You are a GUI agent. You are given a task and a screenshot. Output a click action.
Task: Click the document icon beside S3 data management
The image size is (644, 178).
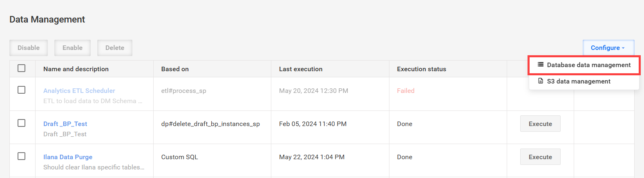(541, 81)
